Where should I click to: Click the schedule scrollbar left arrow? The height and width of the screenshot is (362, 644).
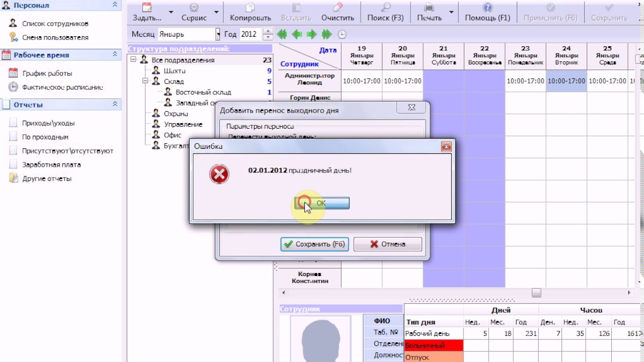point(284,293)
